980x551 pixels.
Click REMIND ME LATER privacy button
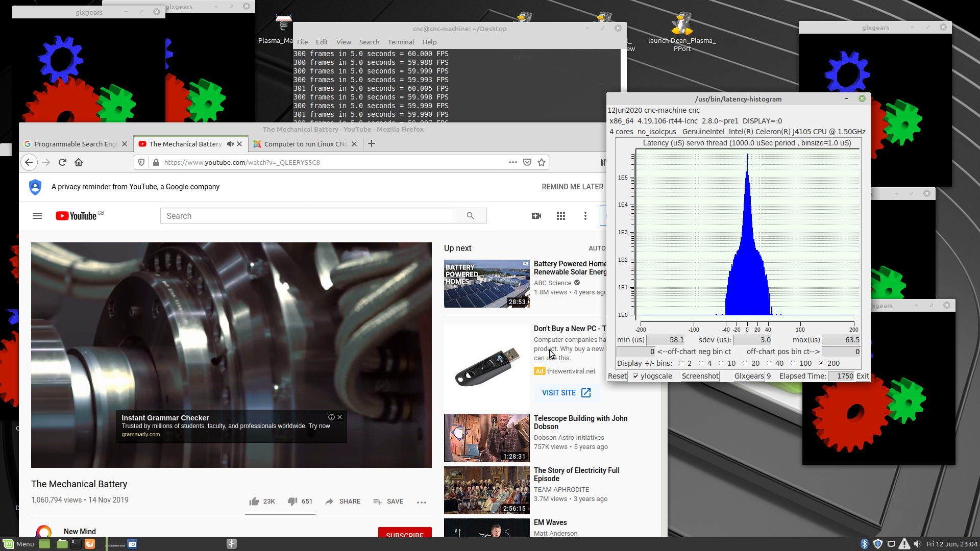[x=572, y=187]
